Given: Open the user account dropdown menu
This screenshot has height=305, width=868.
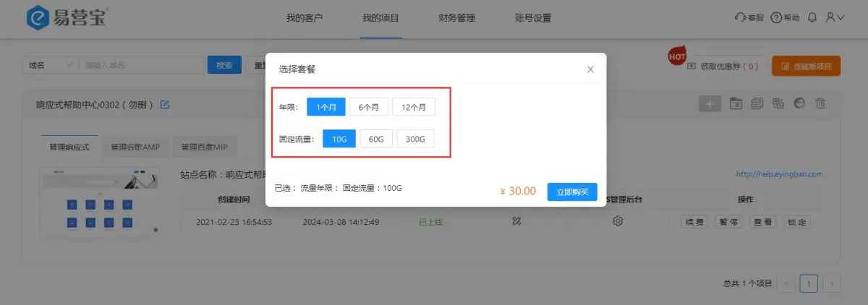Looking at the screenshot, I should tap(835, 17).
